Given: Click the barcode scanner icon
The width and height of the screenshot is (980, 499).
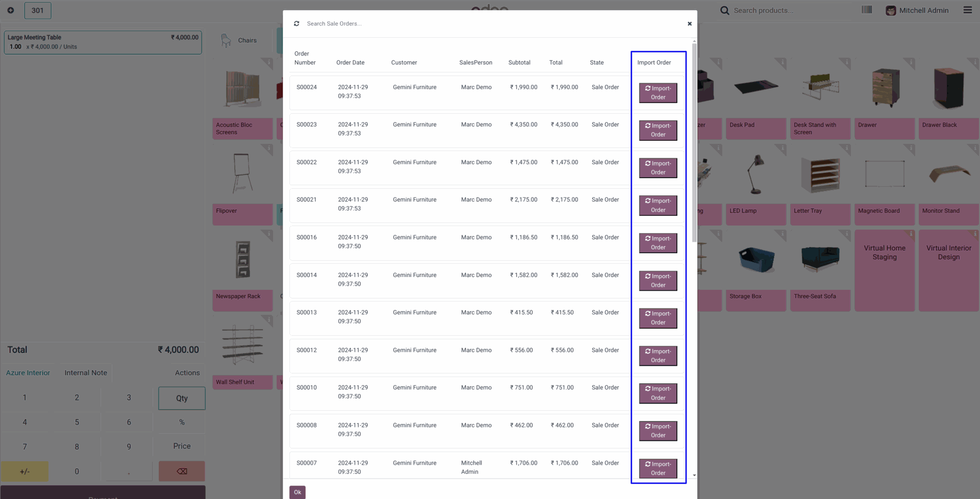Looking at the screenshot, I should [867, 10].
